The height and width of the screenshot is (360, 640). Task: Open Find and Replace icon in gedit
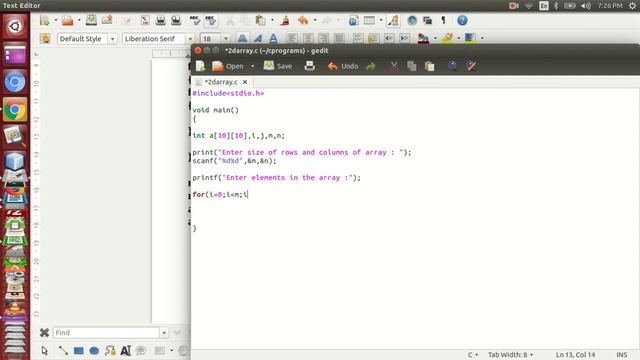(x=471, y=66)
